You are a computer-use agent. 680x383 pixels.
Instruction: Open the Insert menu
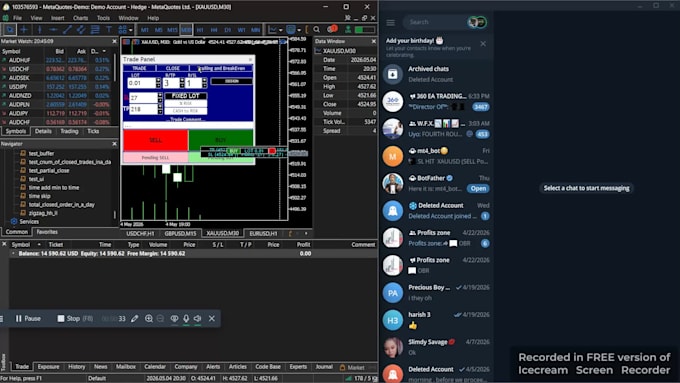[x=58, y=18]
